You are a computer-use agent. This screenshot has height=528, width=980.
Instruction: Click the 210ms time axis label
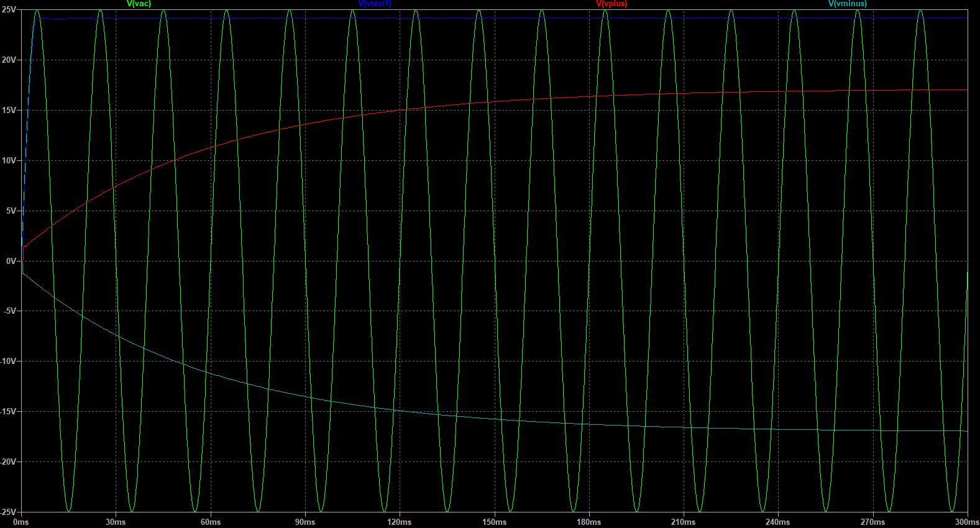(x=683, y=522)
